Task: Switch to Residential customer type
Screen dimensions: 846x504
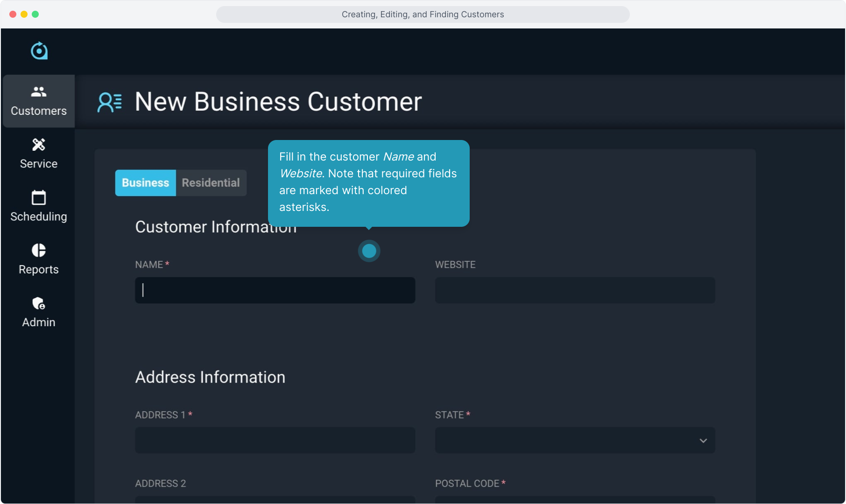Action: pos(211,183)
